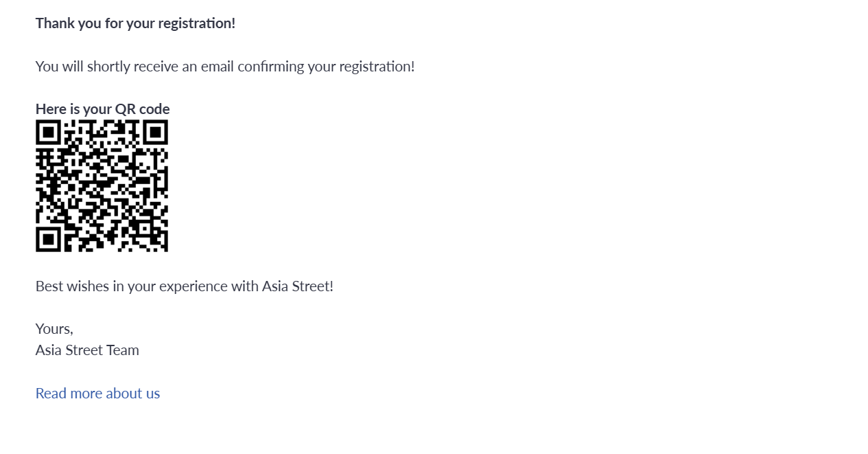The height and width of the screenshot is (454, 868).
Task: Click the word "Read" in the blue link
Action: tap(51, 394)
